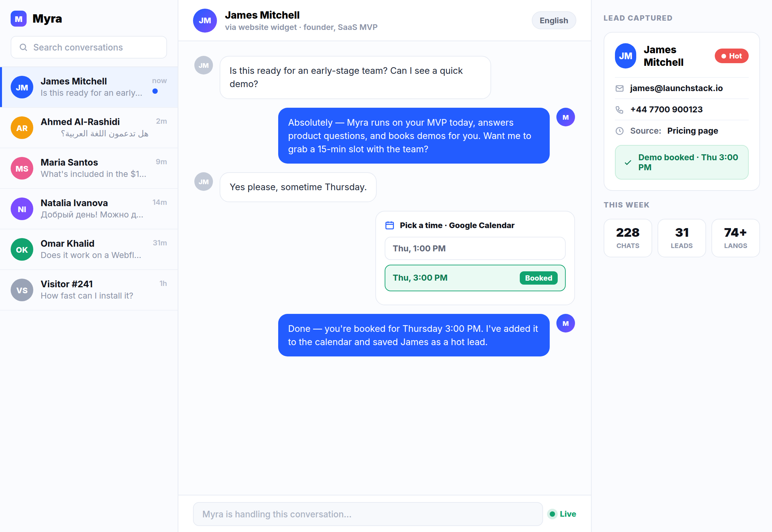
Task: Select the Thu, 1:00 PM slot
Action: click(475, 248)
